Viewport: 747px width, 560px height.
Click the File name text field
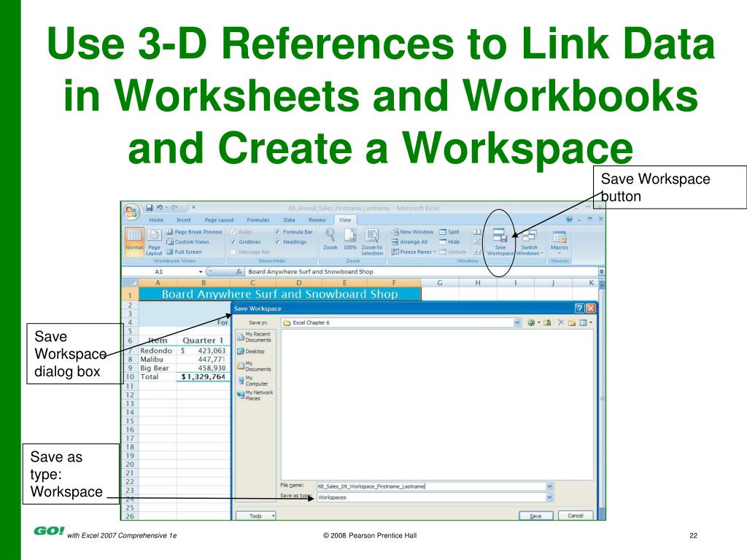[x=431, y=486]
